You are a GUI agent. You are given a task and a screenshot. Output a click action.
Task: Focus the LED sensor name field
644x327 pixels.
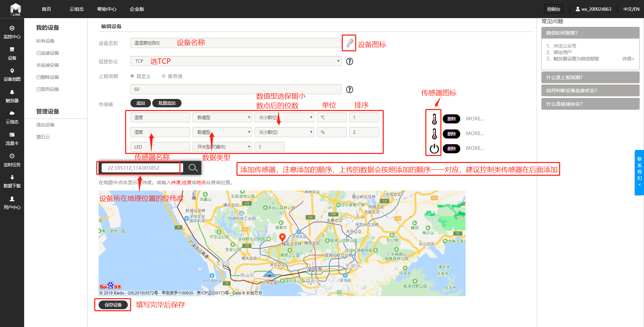160,147
